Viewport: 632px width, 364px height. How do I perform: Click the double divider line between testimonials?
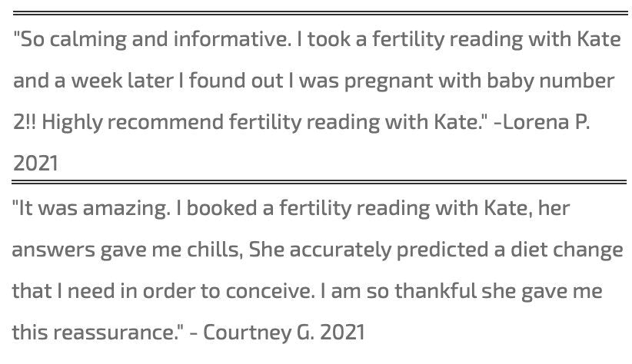[x=316, y=183]
